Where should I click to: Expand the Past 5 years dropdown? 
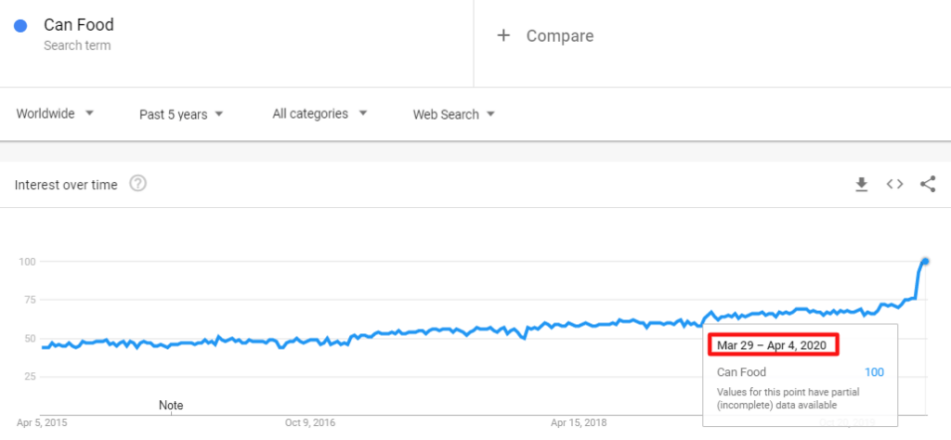coord(181,114)
